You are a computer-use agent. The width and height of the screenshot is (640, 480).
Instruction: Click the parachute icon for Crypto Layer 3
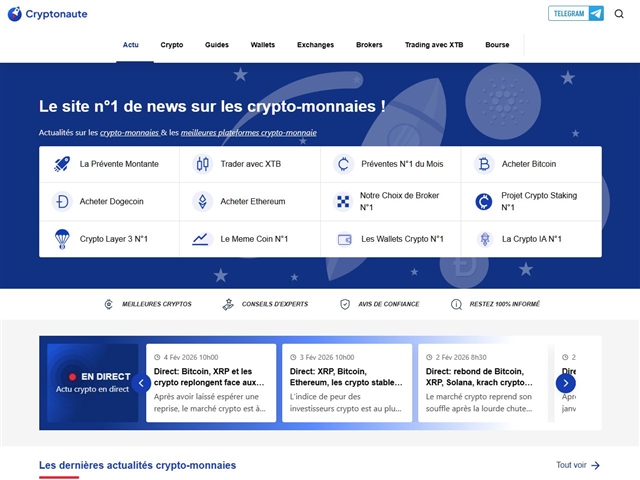pyautogui.click(x=62, y=239)
